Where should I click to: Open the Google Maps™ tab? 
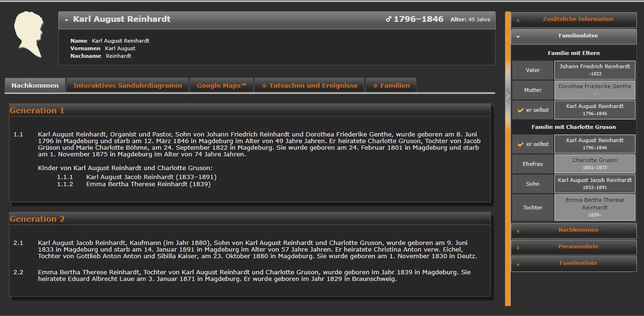coord(221,86)
